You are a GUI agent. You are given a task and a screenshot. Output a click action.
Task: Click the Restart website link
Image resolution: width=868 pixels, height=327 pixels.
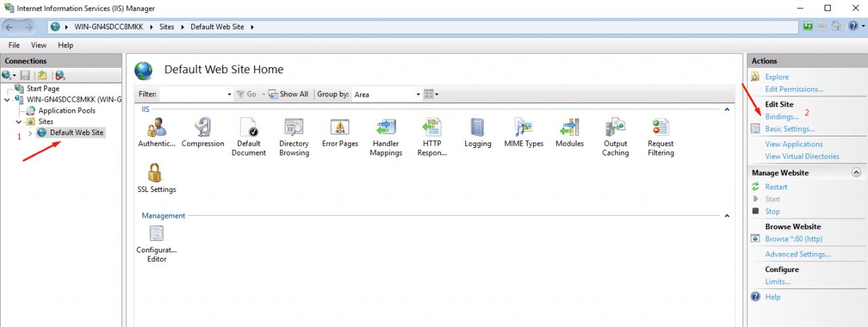[776, 187]
